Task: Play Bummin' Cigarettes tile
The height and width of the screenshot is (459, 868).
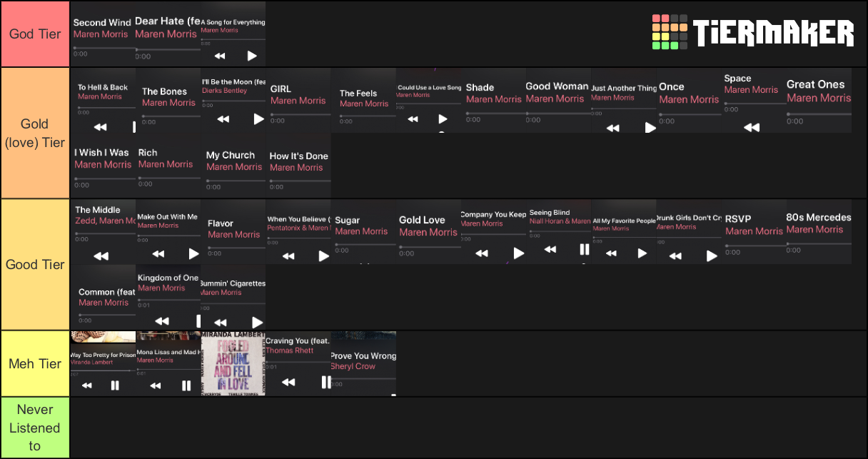Action: pos(257,323)
